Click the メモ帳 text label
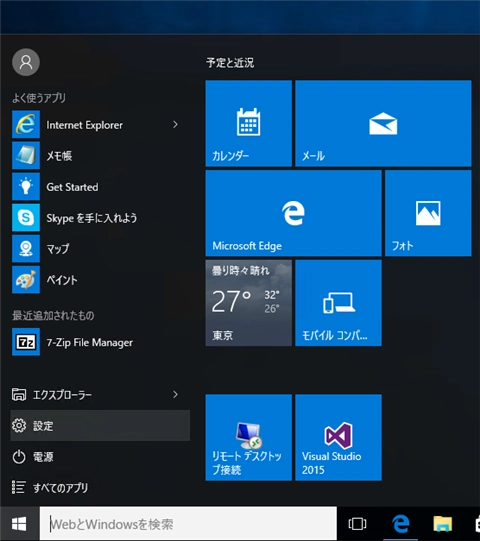Image resolution: width=480 pixels, height=541 pixels. [59, 156]
